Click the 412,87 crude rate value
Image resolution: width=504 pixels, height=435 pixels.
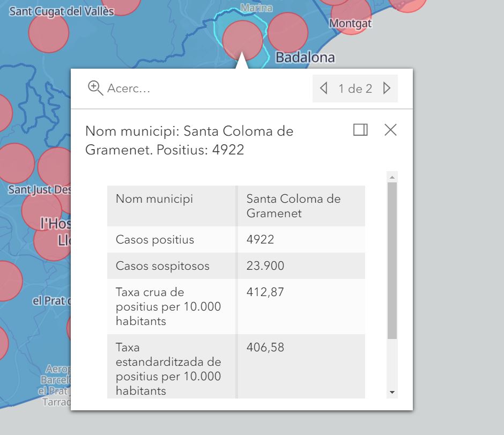[x=265, y=292]
